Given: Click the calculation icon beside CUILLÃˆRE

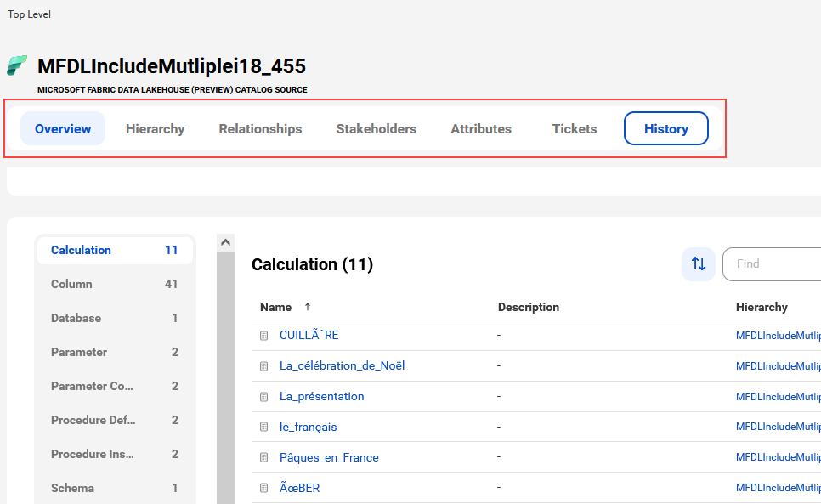Looking at the screenshot, I should point(263,336).
